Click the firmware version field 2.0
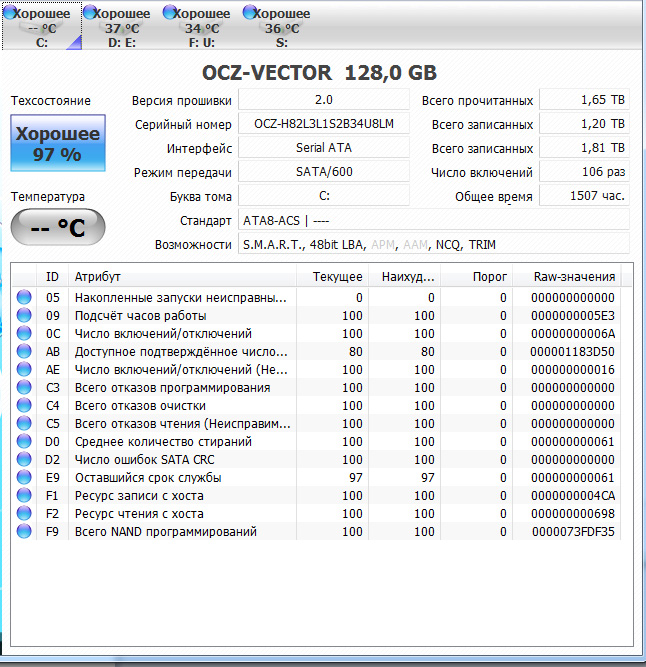The image size is (646, 667). point(324,100)
